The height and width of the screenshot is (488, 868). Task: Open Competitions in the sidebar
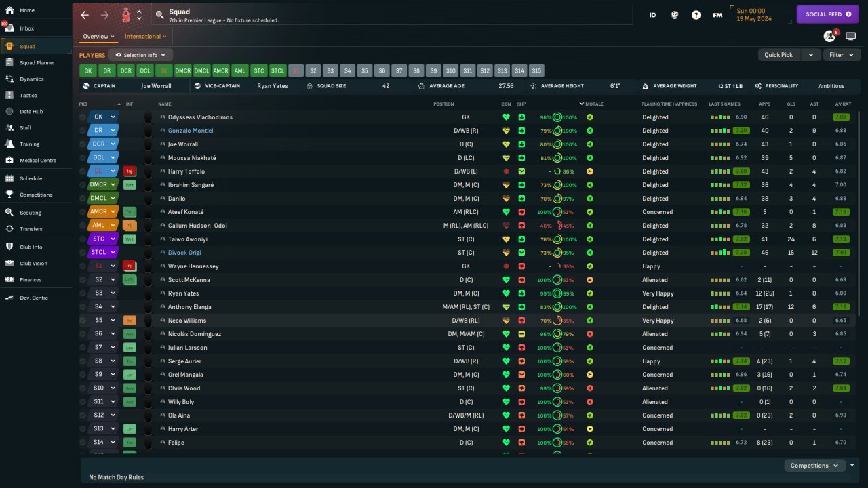(35, 195)
